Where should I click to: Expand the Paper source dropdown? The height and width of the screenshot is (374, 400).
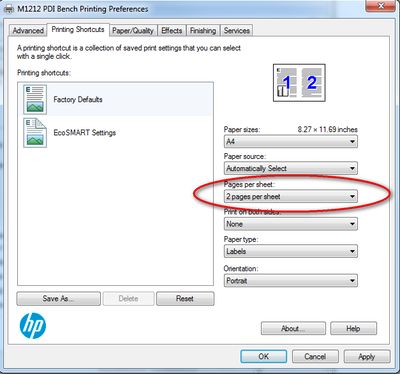click(x=291, y=168)
